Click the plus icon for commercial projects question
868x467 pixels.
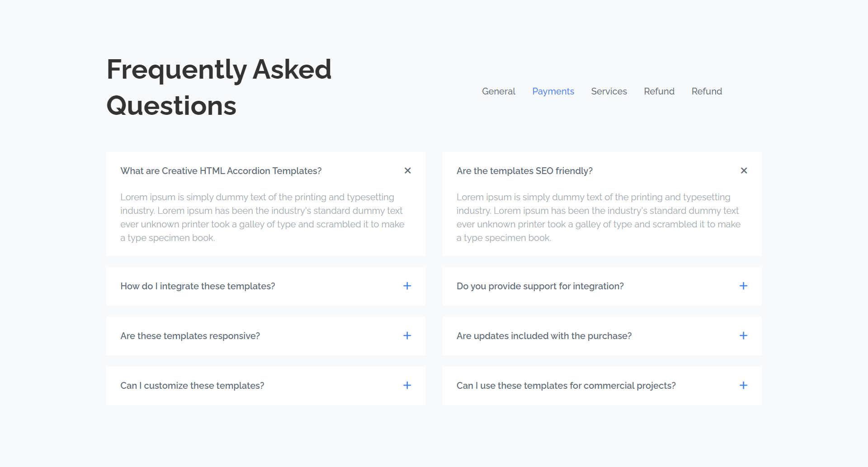pos(744,385)
